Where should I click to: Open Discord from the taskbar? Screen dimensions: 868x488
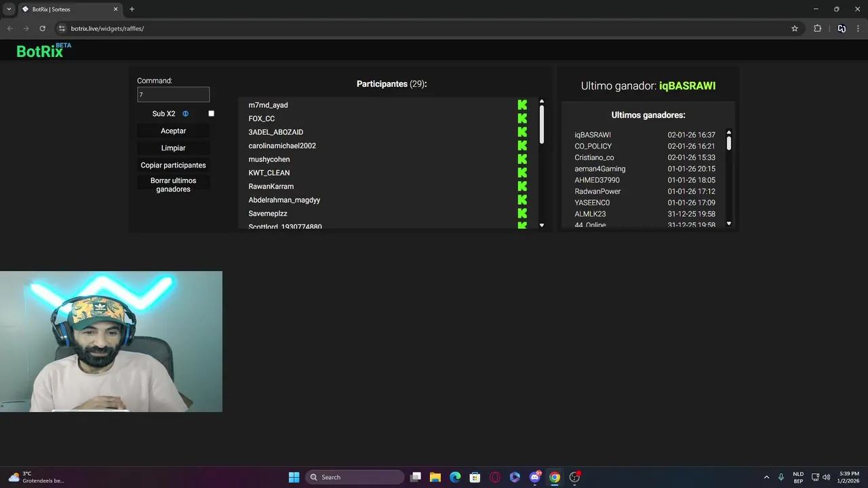(x=534, y=477)
